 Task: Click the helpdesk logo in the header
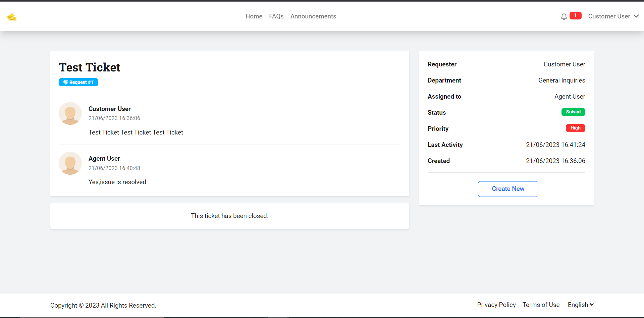tap(12, 17)
